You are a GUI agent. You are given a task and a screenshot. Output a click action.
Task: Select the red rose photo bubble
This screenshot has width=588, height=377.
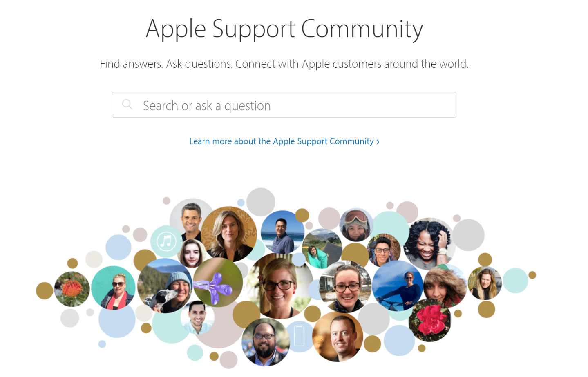pyautogui.click(x=430, y=321)
